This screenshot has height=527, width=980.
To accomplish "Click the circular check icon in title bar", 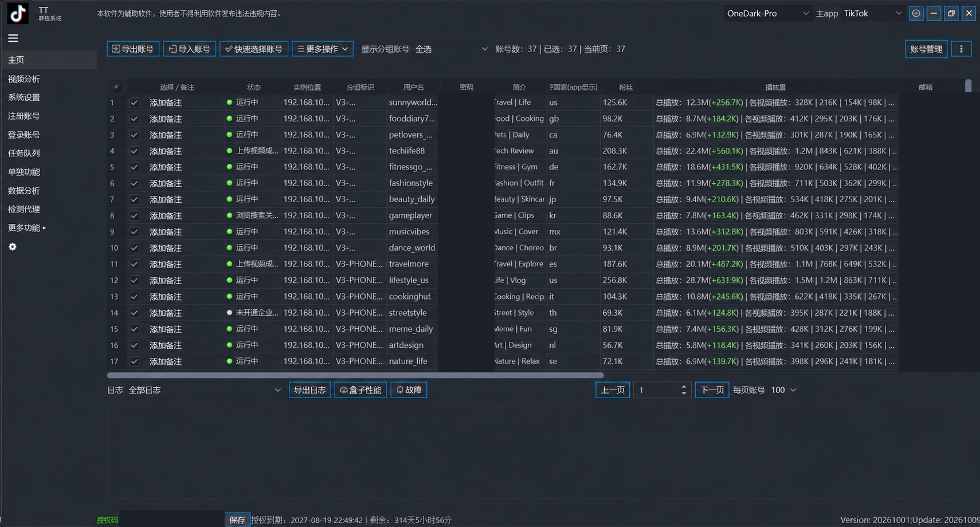I will point(916,13).
